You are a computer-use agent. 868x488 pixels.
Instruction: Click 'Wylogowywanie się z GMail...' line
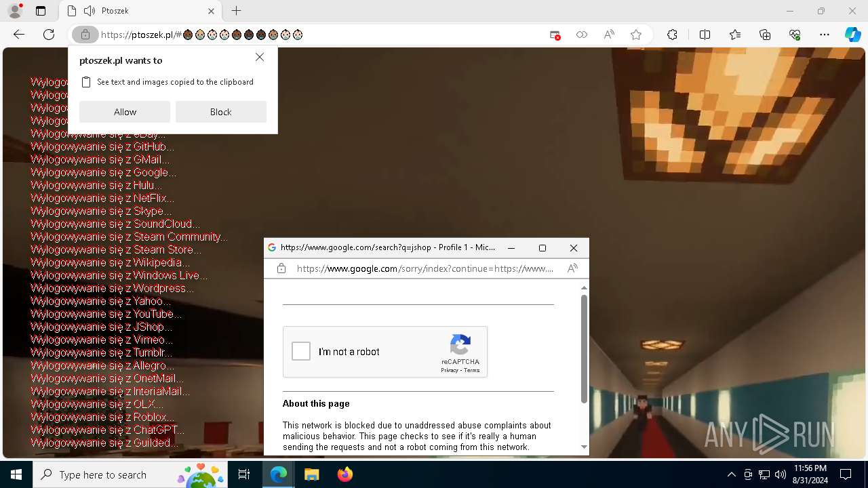tap(100, 159)
